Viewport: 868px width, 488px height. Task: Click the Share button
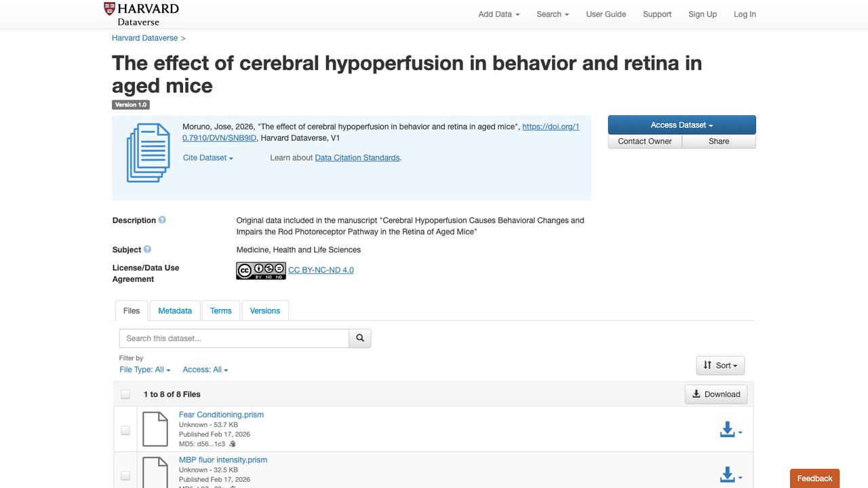coord(719,141)
